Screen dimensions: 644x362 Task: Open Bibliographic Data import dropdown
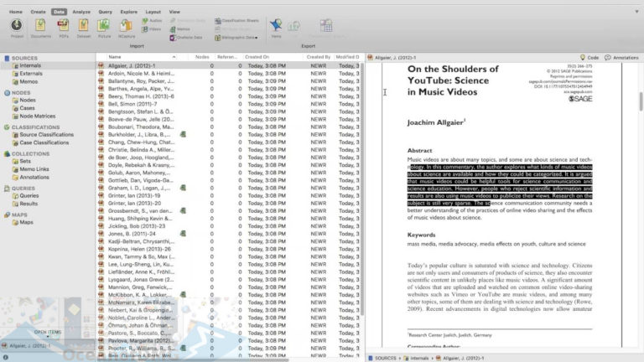point(236,38)
